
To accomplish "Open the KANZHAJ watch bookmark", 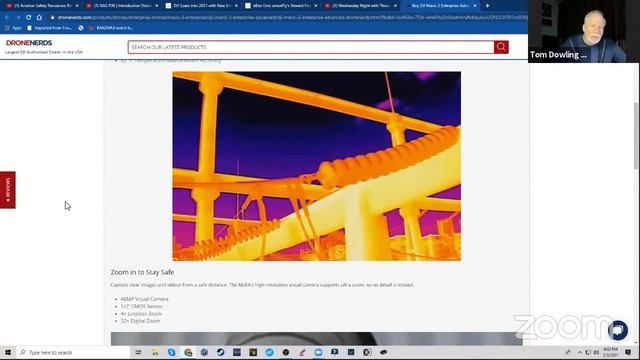I will pyautogui.click(x=111, y=28).
